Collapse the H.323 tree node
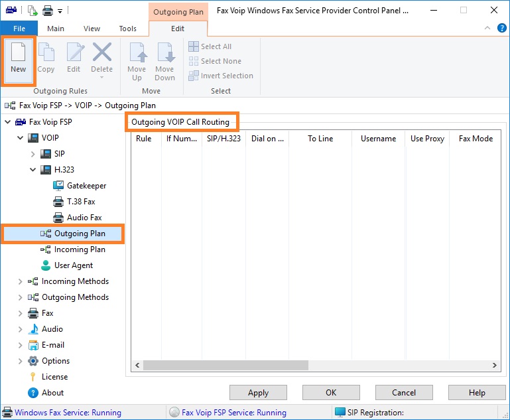The height and width of the screenshot is (420, 510). point(33,170)
